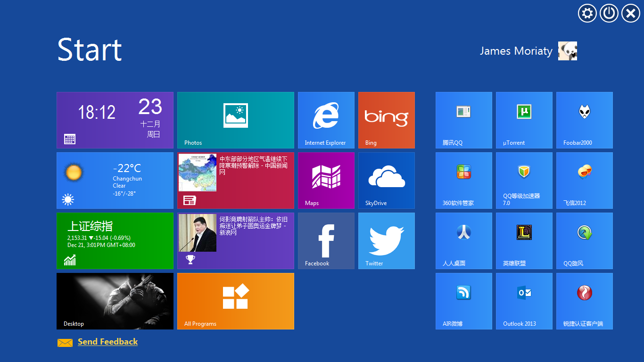Open the Photos tile
Image resolution: width=644 pixels, height=362 pixels.
(236, 120)
